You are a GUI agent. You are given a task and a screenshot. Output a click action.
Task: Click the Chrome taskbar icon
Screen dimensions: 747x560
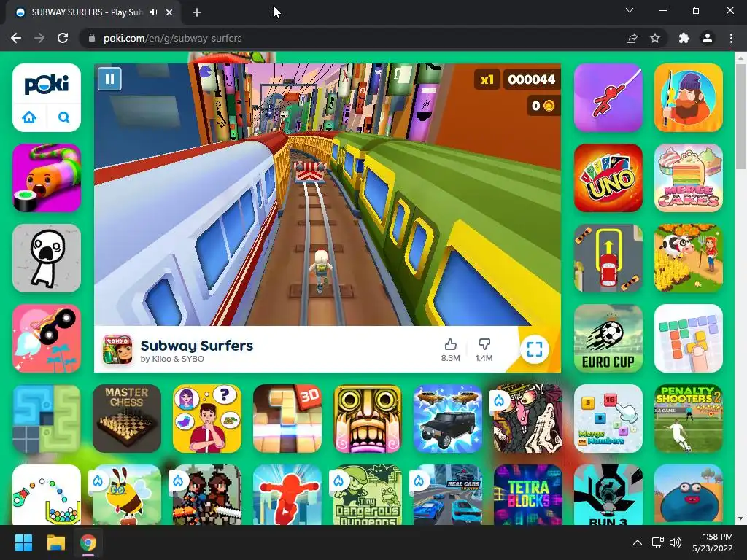click(x=88, y=542)
